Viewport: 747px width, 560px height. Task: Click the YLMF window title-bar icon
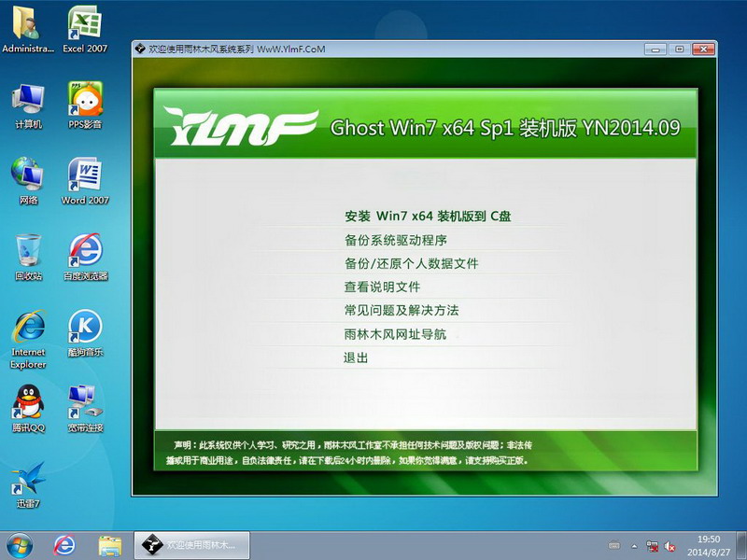pyautogui.click(x=140, y=49)
